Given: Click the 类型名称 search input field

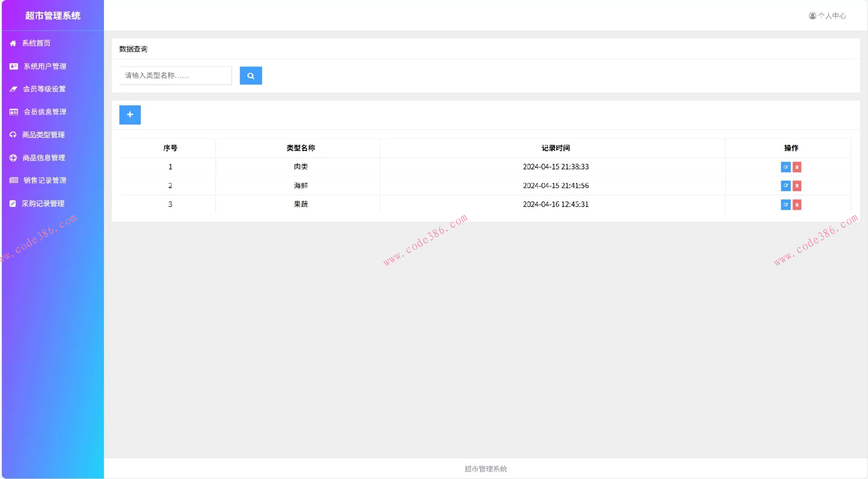Looking at the screenshot, I should [x=175, y=75].
